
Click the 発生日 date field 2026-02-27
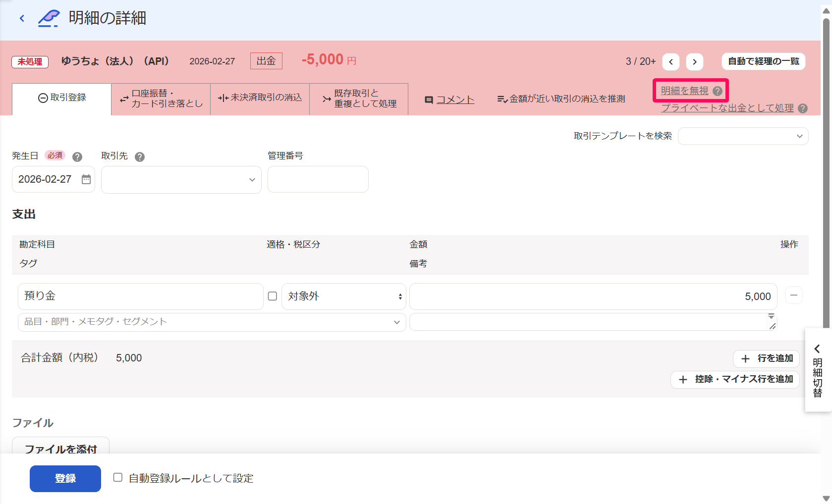point(54,179)
